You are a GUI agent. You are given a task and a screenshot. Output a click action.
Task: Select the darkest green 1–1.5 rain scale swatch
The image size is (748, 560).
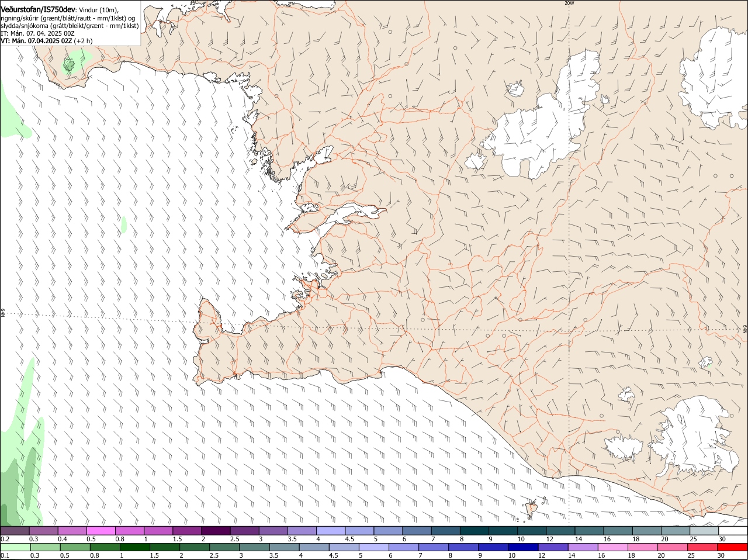tap(136, 547)
